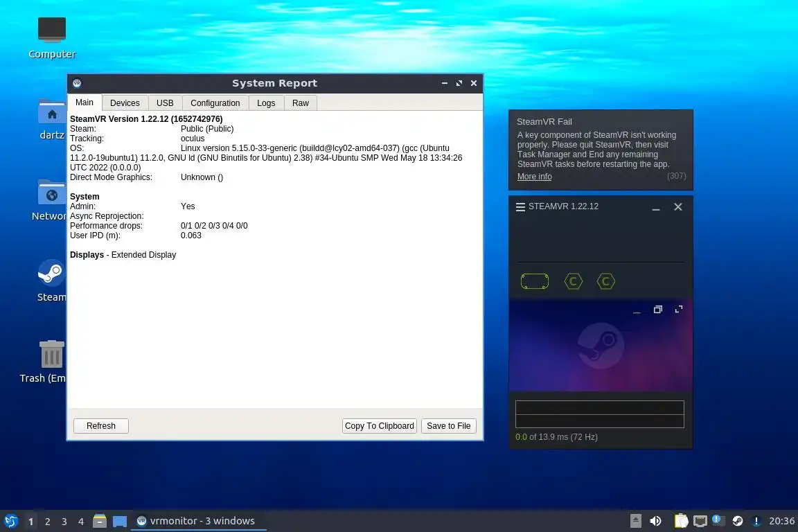This screenshot has height=532, width=798.
Task: Switch to the Devices tab
Action: click(125, 103)
